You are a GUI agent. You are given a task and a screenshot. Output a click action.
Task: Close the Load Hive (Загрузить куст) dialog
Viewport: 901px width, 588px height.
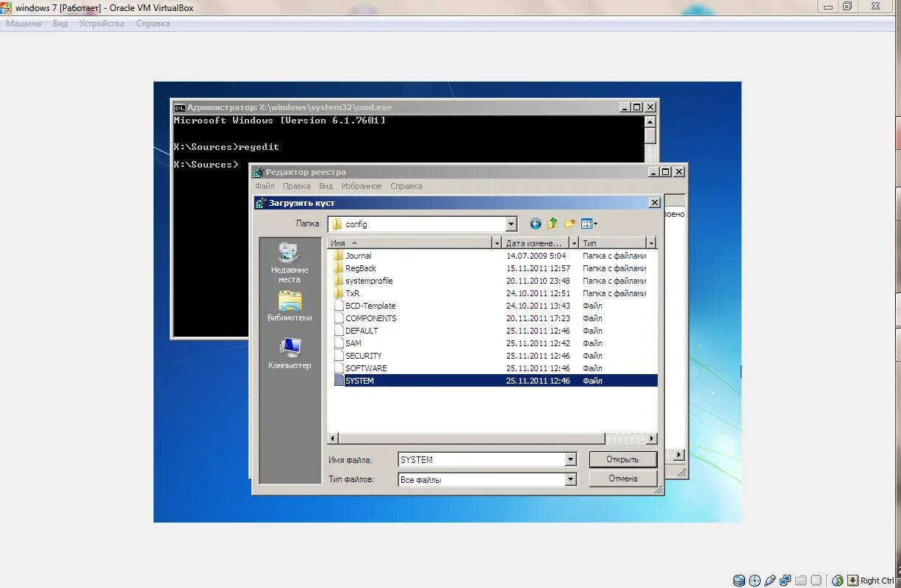pyautogui.click(x=654, y=203)
